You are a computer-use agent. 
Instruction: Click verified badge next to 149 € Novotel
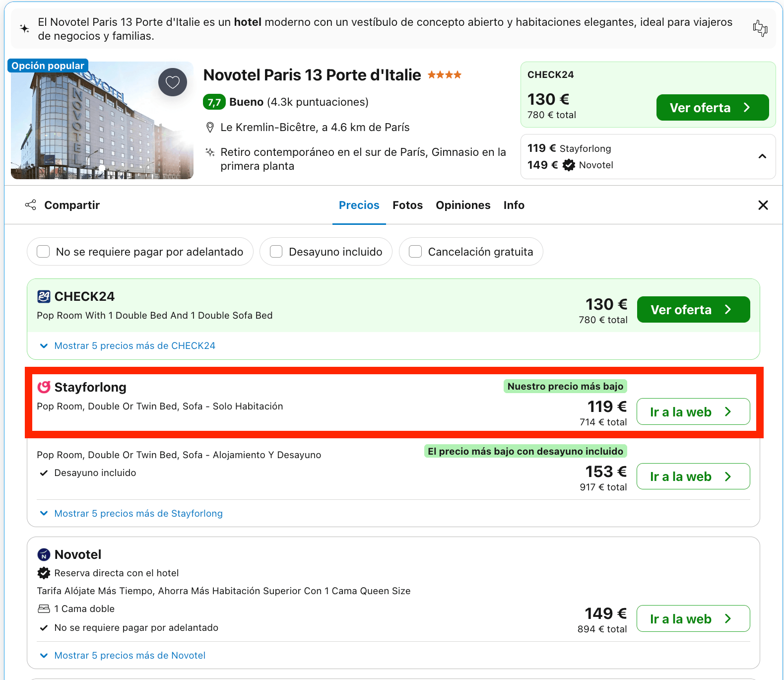tap(569, 165)
